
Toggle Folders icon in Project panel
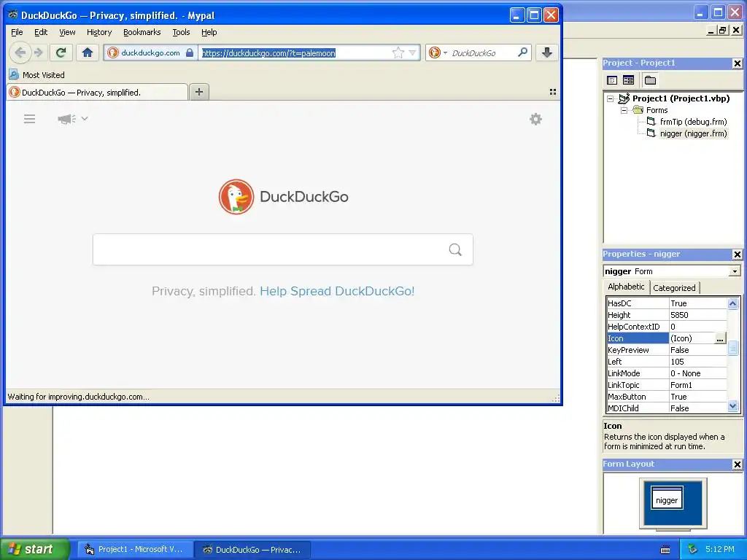tap(650, 80)
